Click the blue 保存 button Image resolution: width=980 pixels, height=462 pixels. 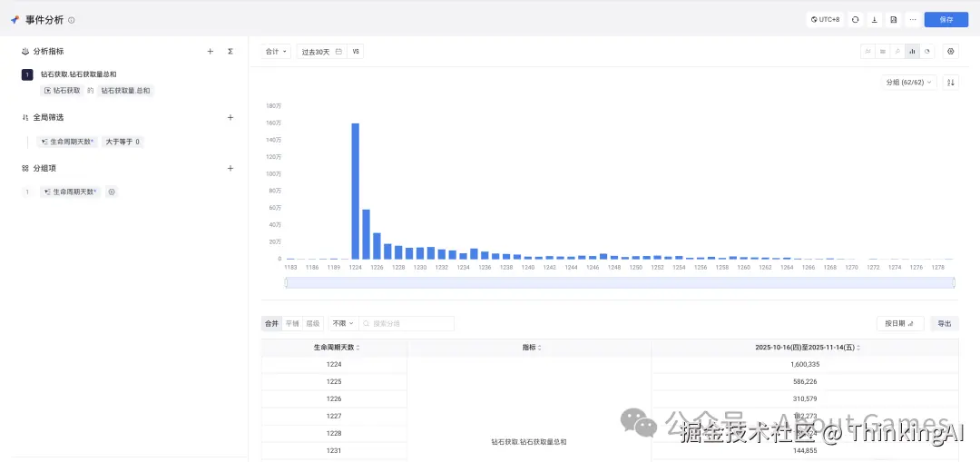tap(946, 19)
